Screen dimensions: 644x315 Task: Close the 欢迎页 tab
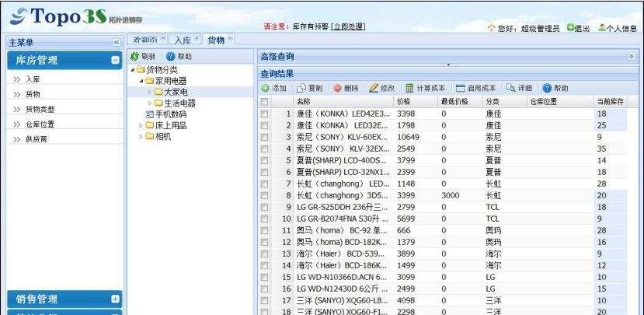(162, 38)
